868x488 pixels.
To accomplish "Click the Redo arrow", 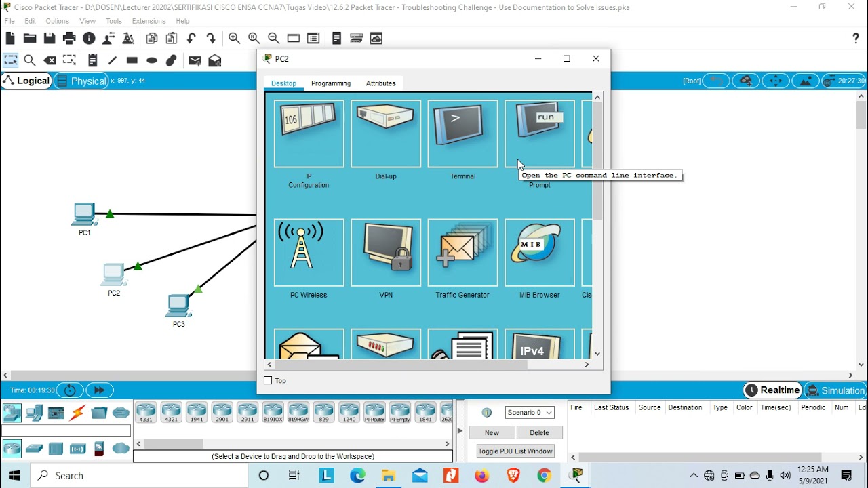I will tap(211, 39).
